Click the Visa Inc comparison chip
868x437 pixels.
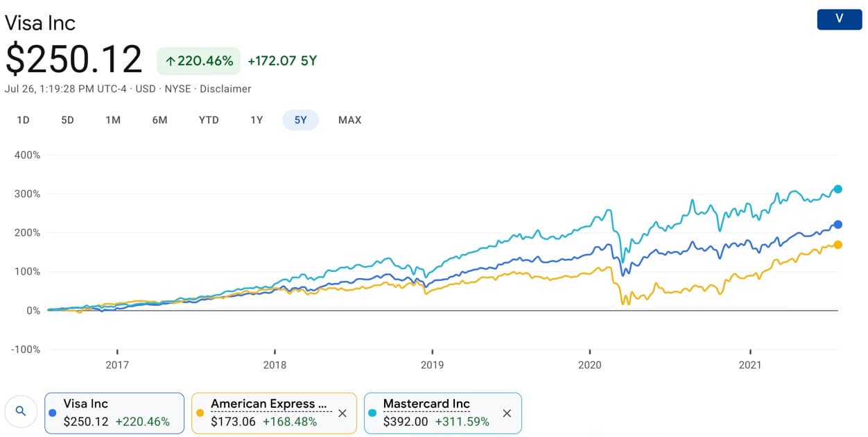coord(114,413)
